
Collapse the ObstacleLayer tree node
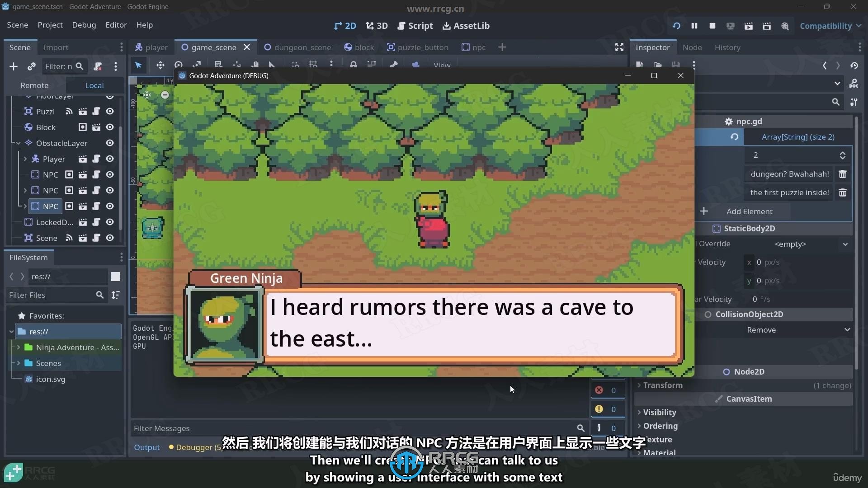19,143
